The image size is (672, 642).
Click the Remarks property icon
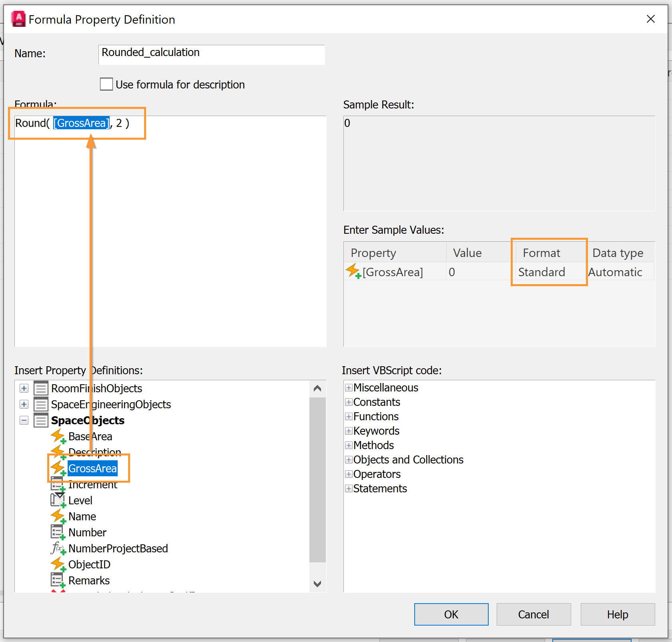point(58,580)
